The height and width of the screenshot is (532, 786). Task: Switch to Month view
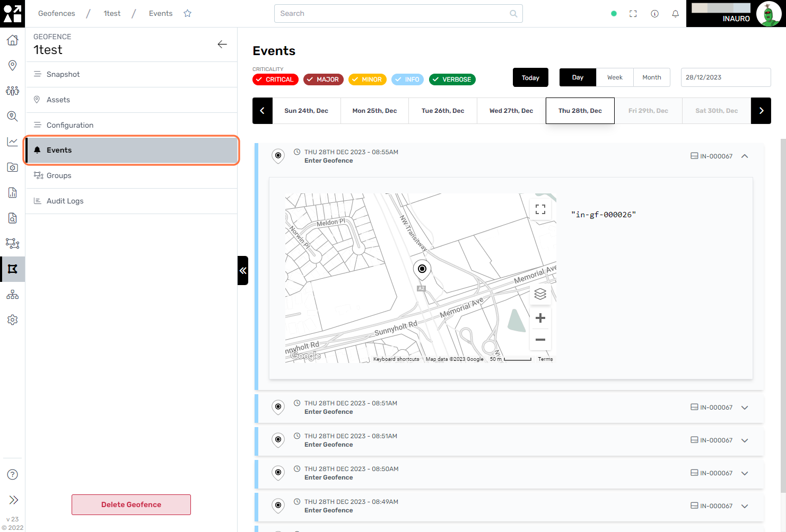[x=652, y=77]
